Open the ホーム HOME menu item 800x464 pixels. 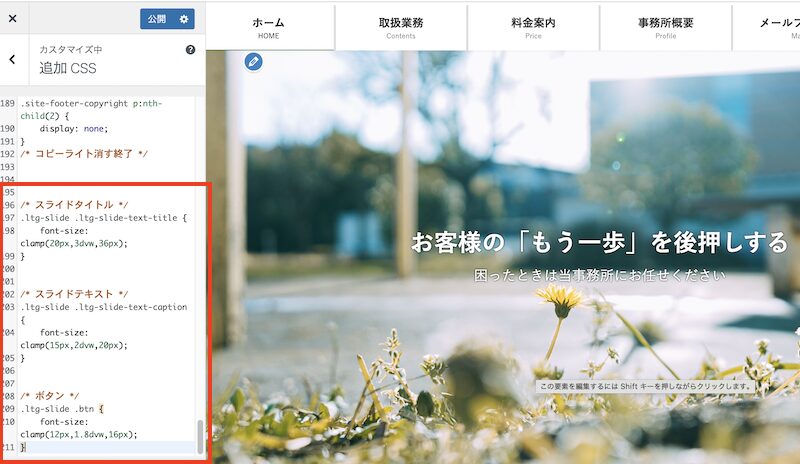[x=268, y=28]
